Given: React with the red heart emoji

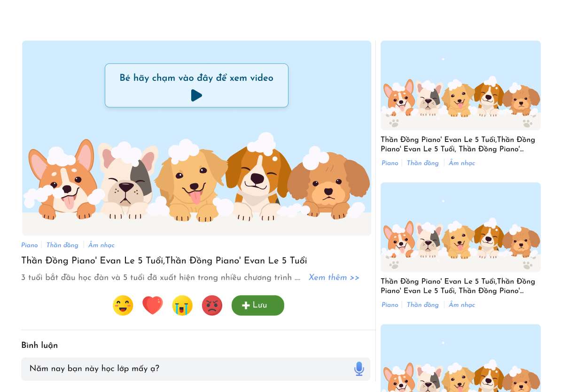Looking at the screenshot, I should tap(153, 306).
